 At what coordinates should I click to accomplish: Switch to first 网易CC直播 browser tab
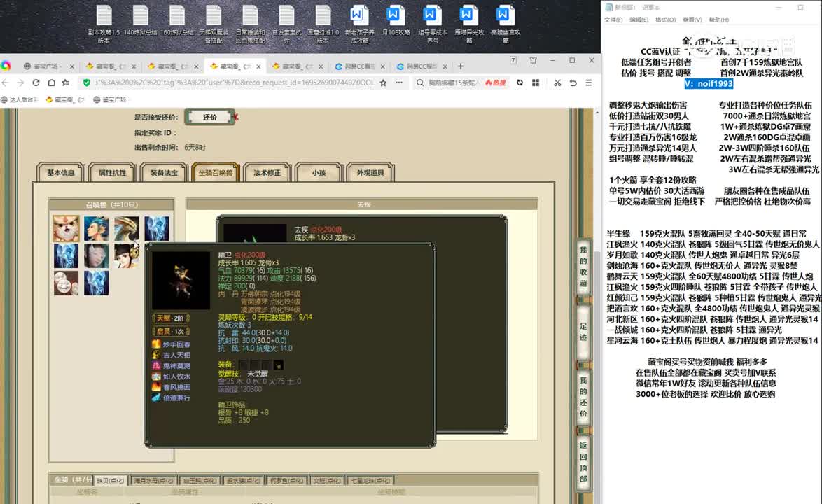pyautogui.click(x=360, y=66)
